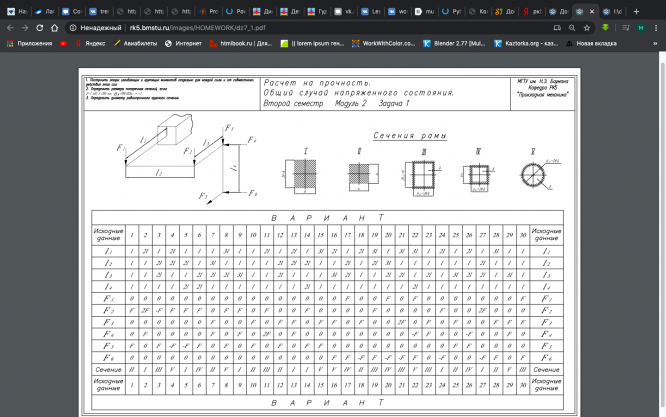Viewport: 666px width, 417px height.
Task: Open the Kaztorka.org bookmark
Action: coord(526,43)
